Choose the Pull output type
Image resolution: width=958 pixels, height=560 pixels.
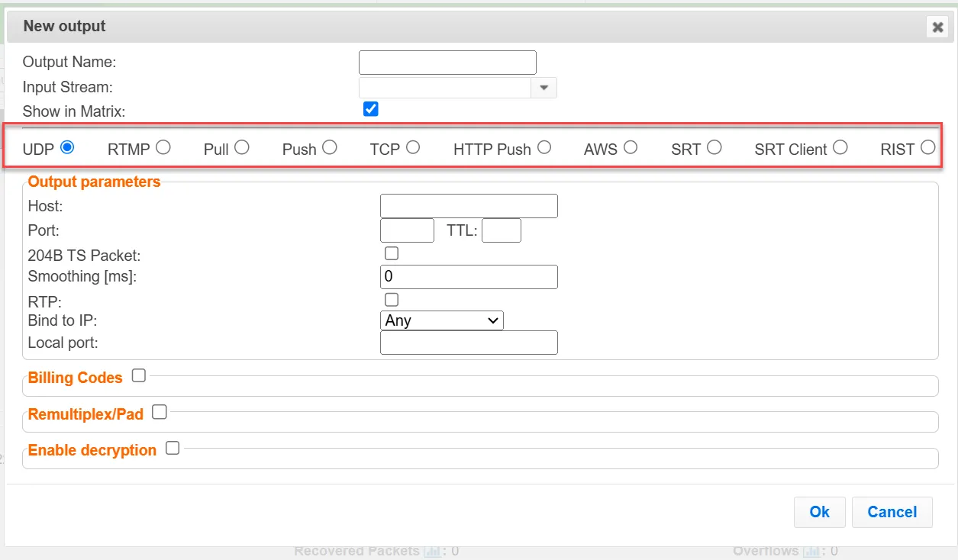(242, 147)
